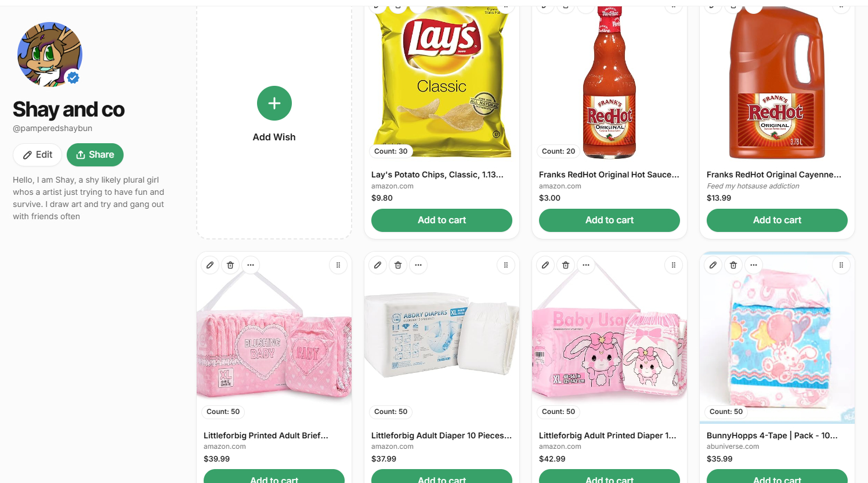Edit the Littleforbig Printed Adult Brief wish
Viewport: 868px width, 483px height.
click(x=210, y=265)
